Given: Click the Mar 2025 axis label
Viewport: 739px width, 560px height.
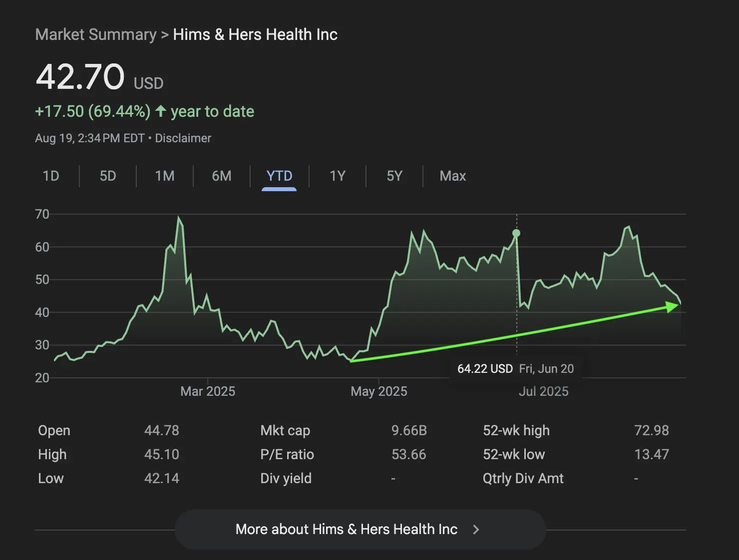Looking at the screenshot, I should (x=208, y=391).
